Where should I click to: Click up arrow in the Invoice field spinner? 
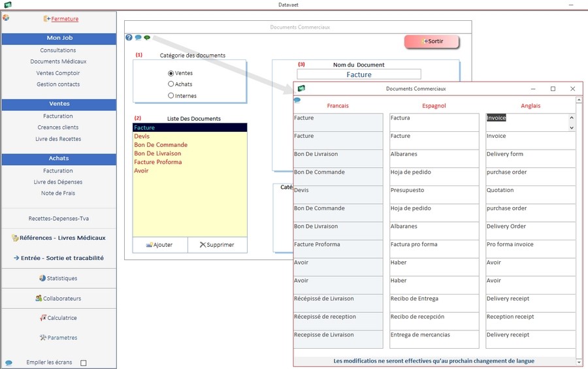(x=572, y=118)
